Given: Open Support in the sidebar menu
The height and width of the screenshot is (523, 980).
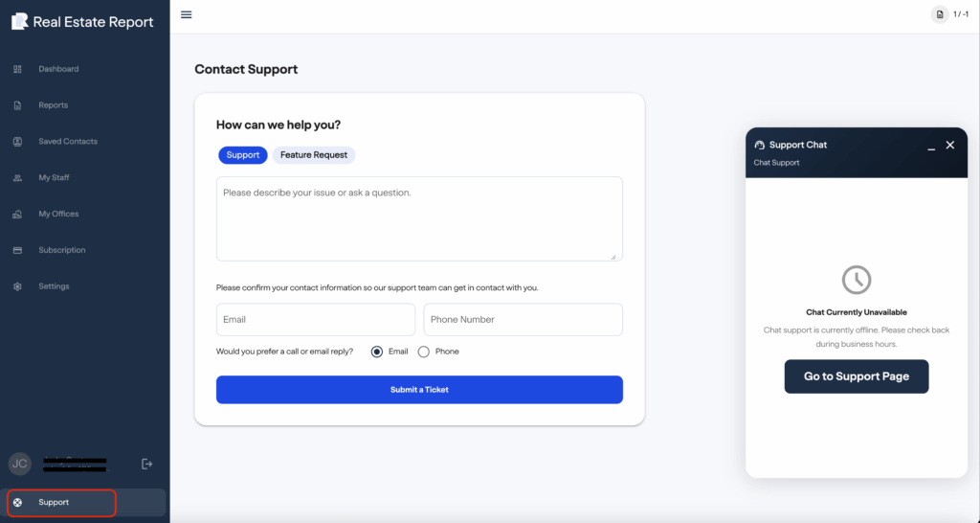Looking at the screenshot, I should click(54, 502).
